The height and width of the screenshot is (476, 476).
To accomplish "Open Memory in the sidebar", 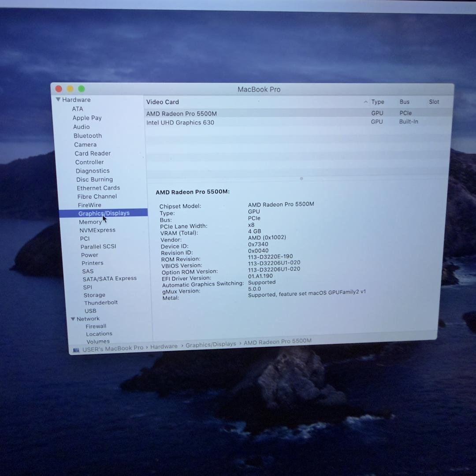I will [x=90, y=222].
